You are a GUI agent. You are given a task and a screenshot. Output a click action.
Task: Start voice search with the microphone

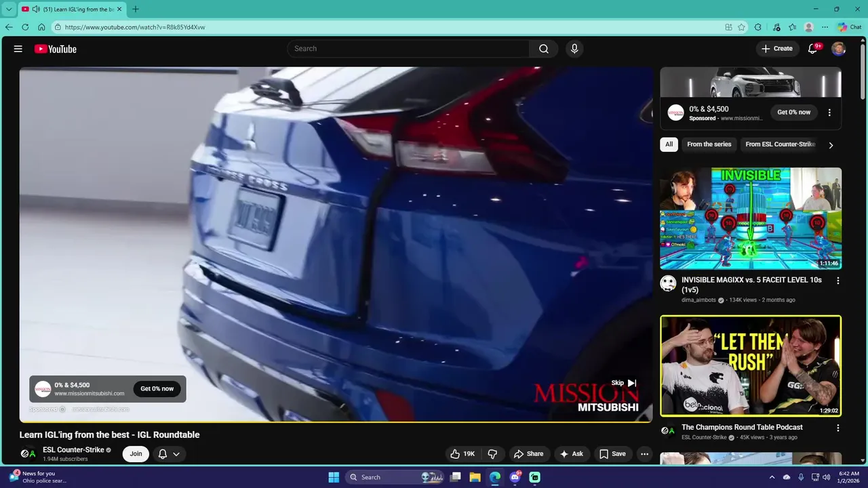point(574,49)
